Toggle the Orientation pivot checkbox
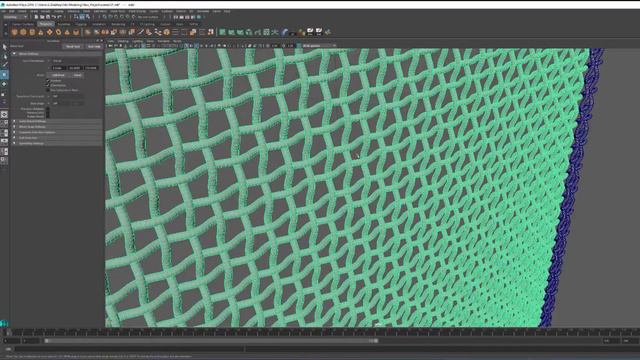 pyautogui.click(x=48, y=85)
